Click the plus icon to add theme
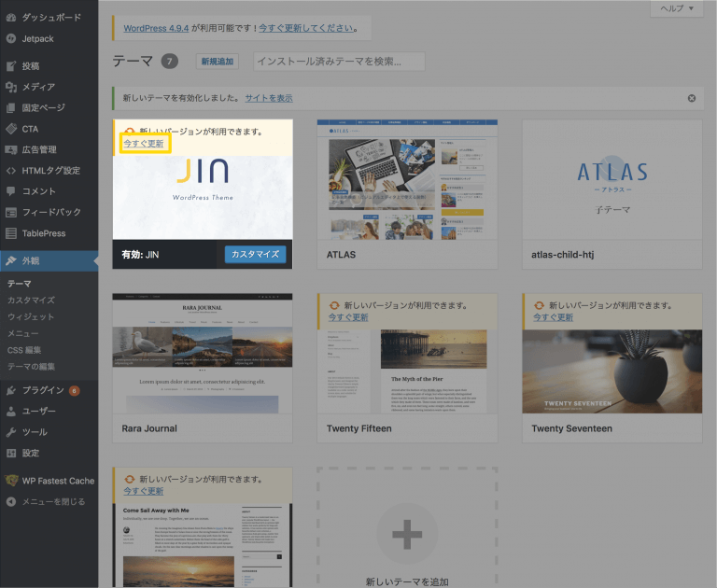Viewport: 717px width, 588px height. 407,534
